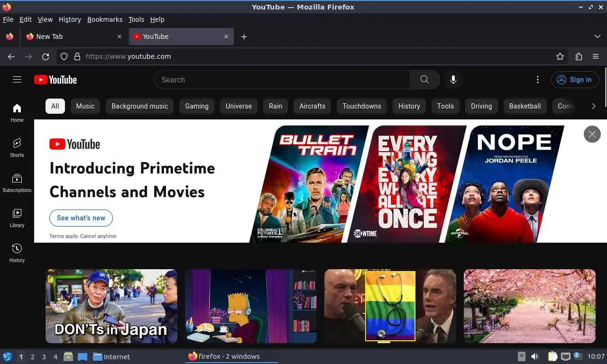Click the volume speaker tray icon
This screenshot has width=607, height=364.
pyautogui.click(x=535, y=356)
